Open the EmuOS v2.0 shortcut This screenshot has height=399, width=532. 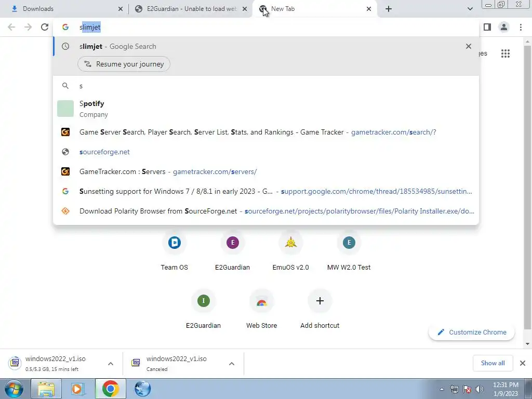click(291, 242)
